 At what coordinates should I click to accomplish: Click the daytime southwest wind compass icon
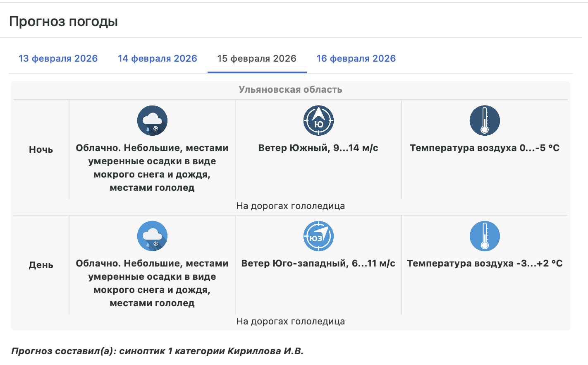click(318, 236)
